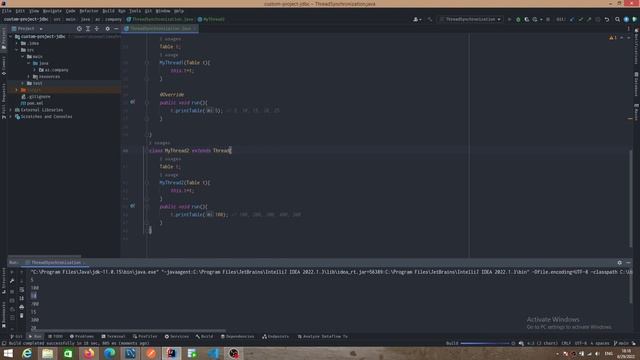This screenshot has width=640, height=360.
Task: Collapse the main folder
Action: (23, 56)
